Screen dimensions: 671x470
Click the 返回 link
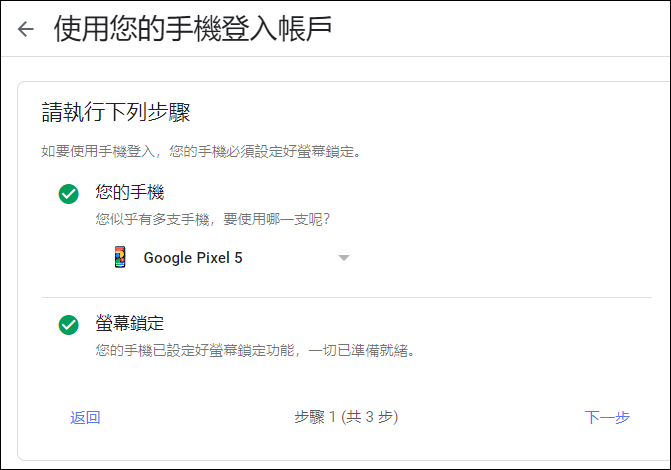85,417
